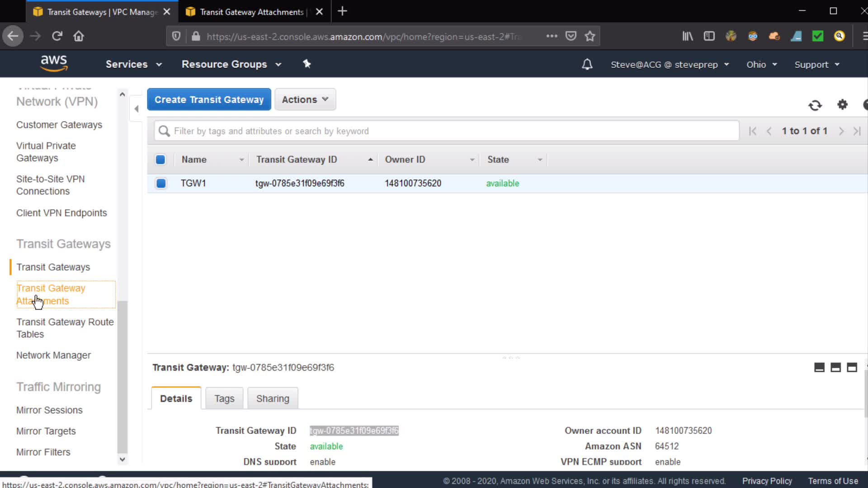Click the refresh icon above the gateway table
The height and width of the screenshot is (488, 868).
click(815, 105)
